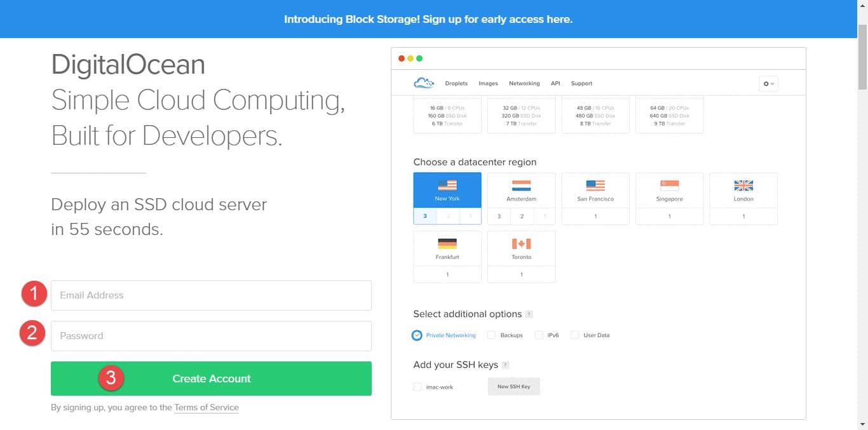Open the Terms of Service link

tap(207, 408)
